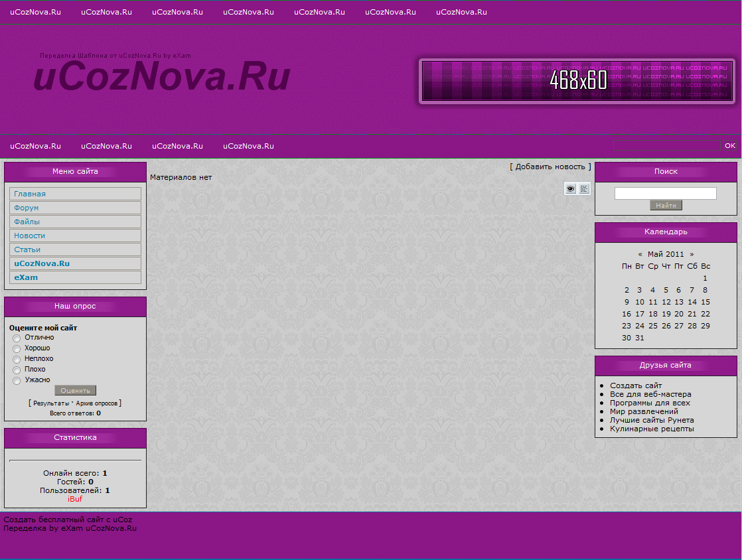Open the Лучшие сайты Рунета link
This screenshot has height=560, width=742.
pyautogui.click(x=652, y=420)
